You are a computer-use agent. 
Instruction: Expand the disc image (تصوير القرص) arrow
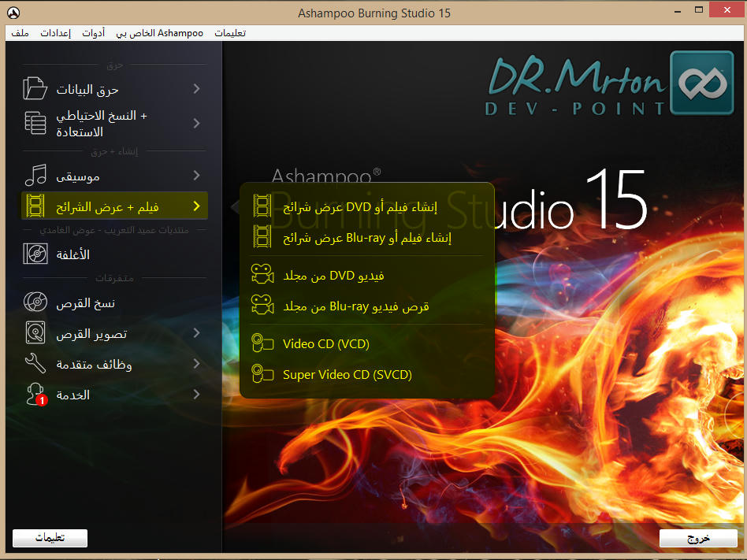[x=196, y=333]
